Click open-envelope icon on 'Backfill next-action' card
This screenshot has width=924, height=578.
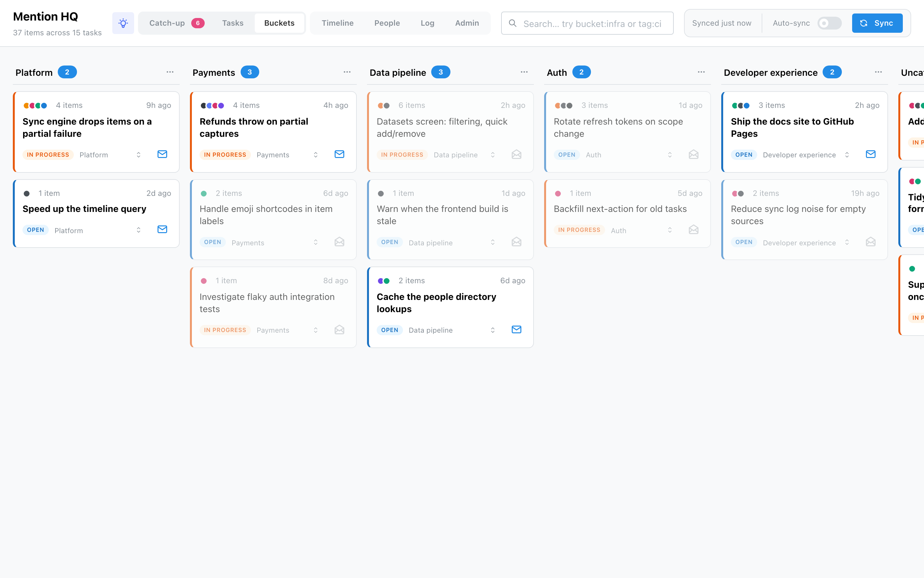click(x=694, y=229)
